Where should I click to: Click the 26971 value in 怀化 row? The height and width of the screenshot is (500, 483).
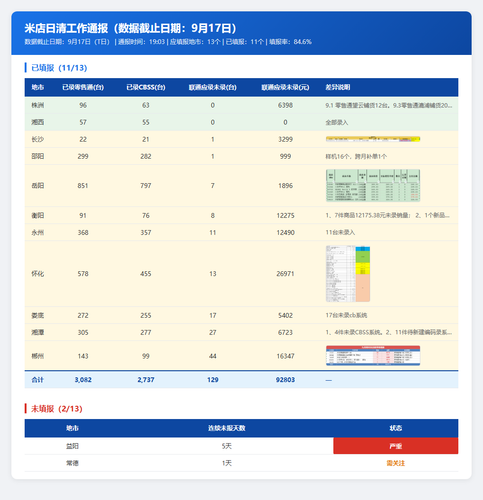(x=285, y=274)
